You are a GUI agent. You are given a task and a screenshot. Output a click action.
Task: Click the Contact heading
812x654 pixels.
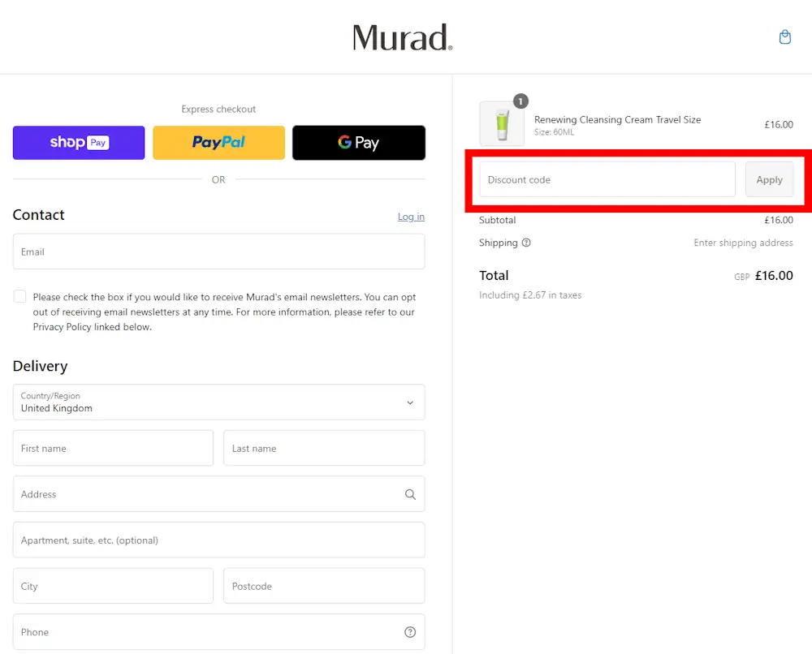(x=38, y=215)
